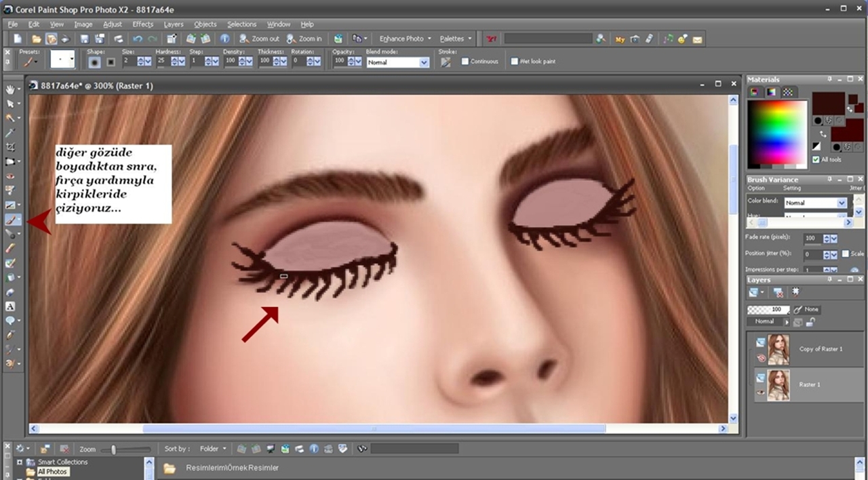
Task: Click the Undo arrow in toolbar
Action: [138, 39]
